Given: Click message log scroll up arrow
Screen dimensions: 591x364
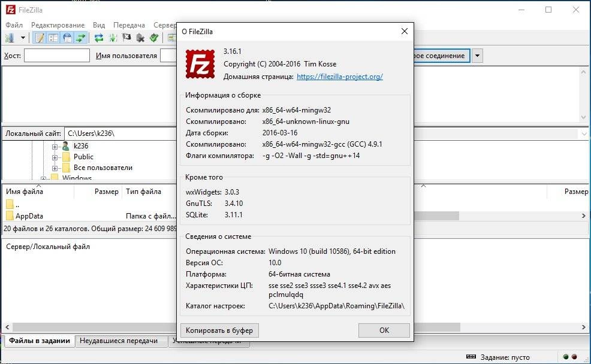Looking at the screenshot, I should 583,71.
